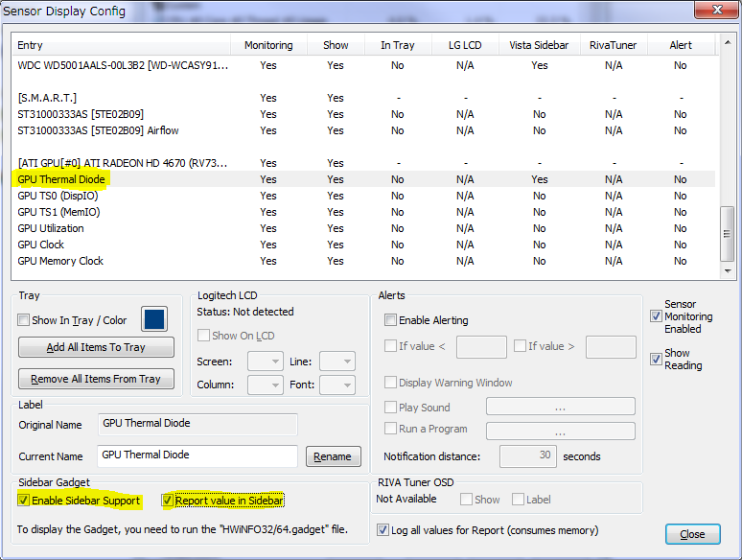Toggle Show In Tray / Color checkbox
The height and width of the screenshot is (560, 742).
(24, 320)
